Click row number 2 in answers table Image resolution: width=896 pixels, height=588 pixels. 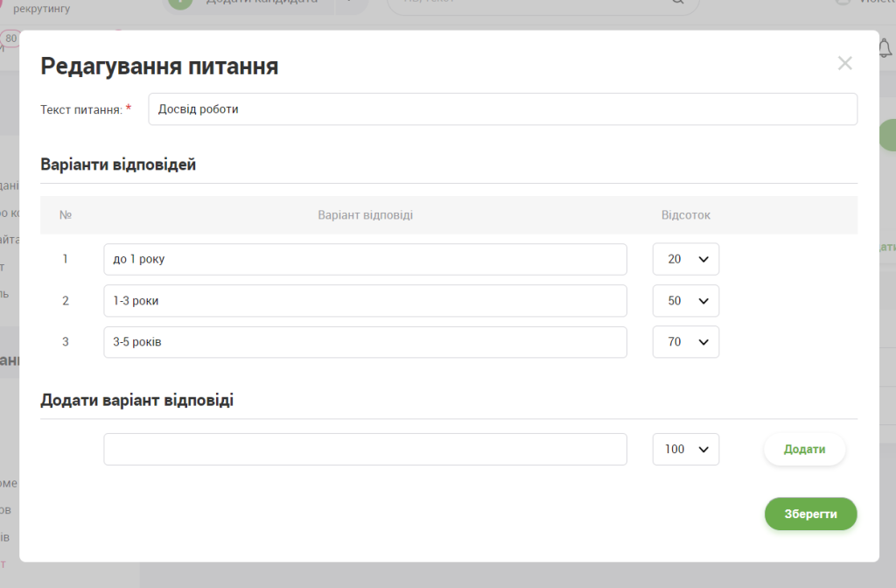pos(65,301)
